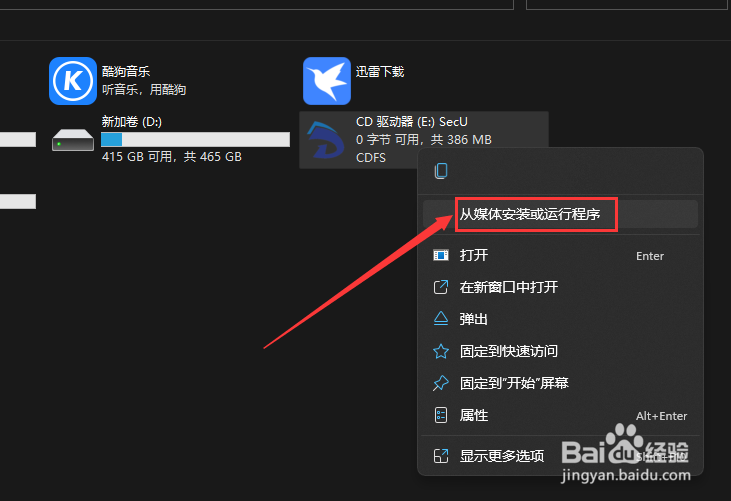Click the copy icon in context menu
The height and width of the screenshot is (501, 731).
click(x=441, y=171)
